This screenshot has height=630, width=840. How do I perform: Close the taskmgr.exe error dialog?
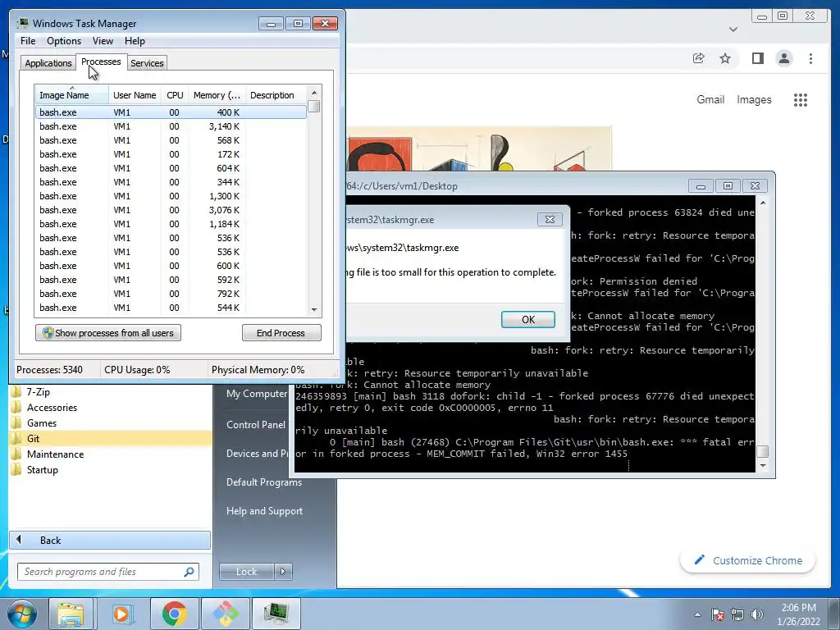point(550,219)
